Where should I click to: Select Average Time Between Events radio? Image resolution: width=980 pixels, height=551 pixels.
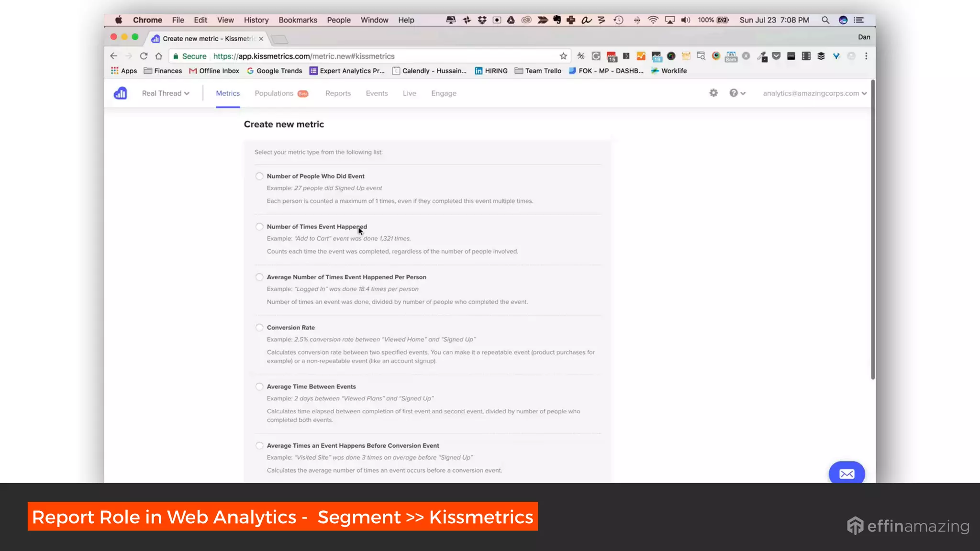point(259,386)
